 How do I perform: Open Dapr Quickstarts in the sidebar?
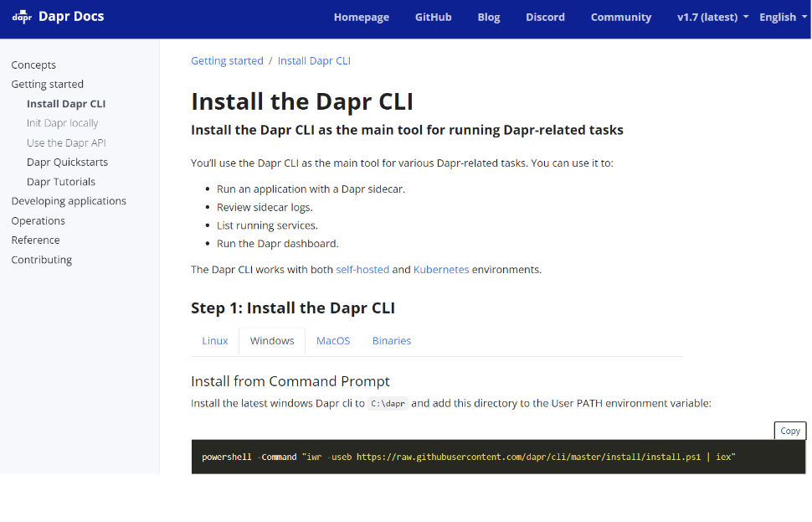67,163
